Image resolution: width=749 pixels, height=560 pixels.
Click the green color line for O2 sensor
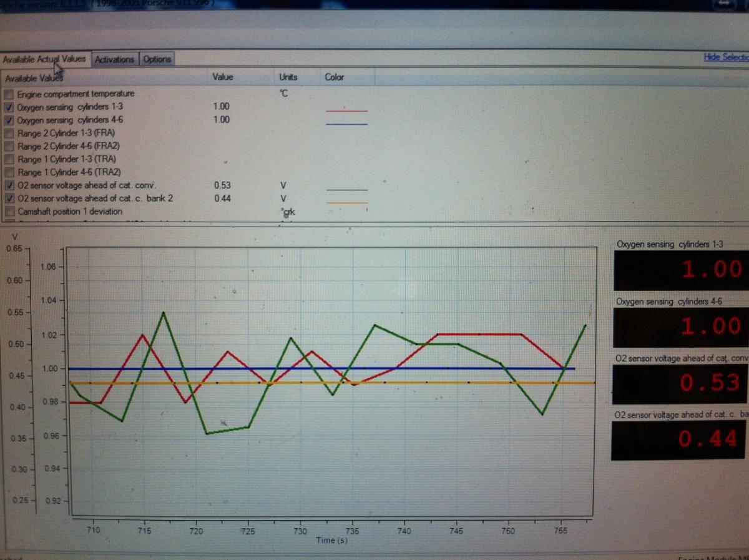click(346, 189)
